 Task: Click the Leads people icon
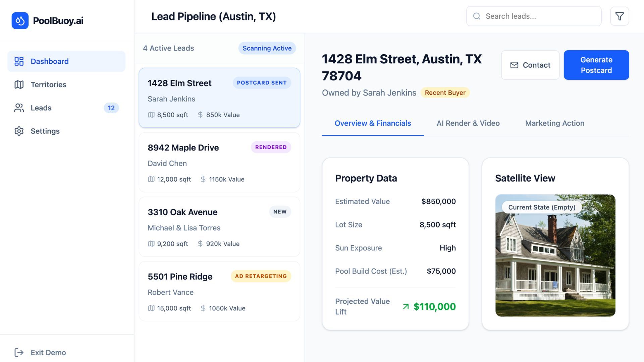click(x=19, y=108)
